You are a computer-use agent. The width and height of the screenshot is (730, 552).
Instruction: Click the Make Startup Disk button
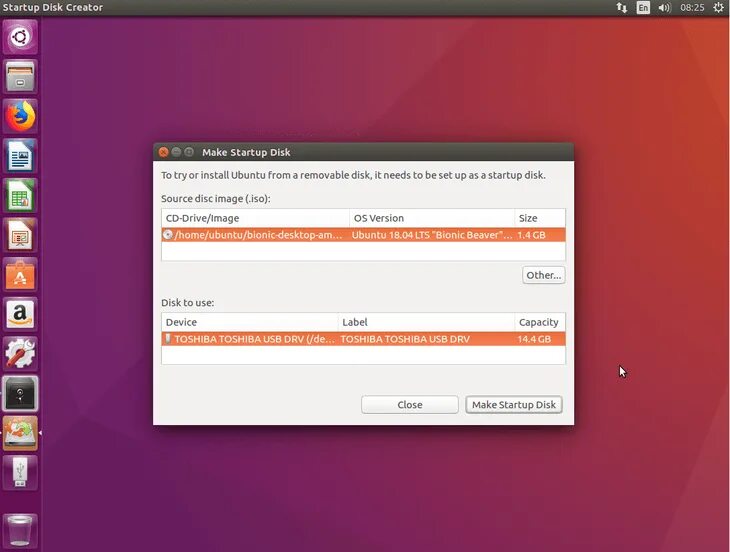(x=514, y=404)
